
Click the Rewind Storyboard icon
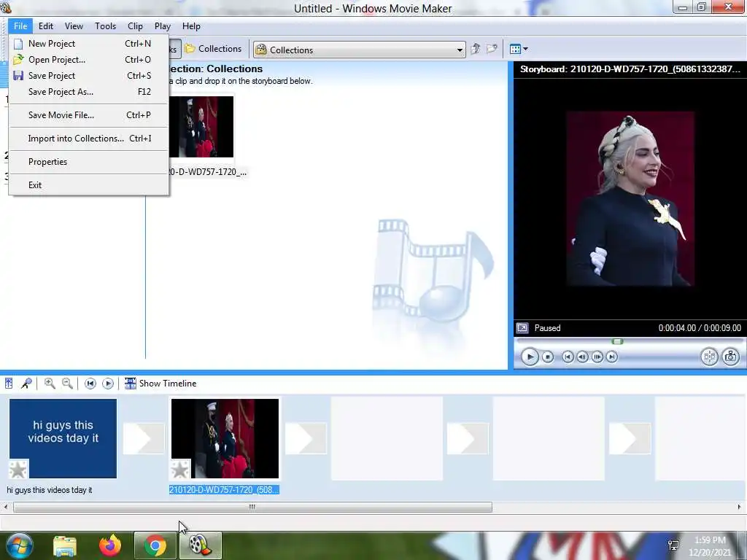(x=90, y=384)
